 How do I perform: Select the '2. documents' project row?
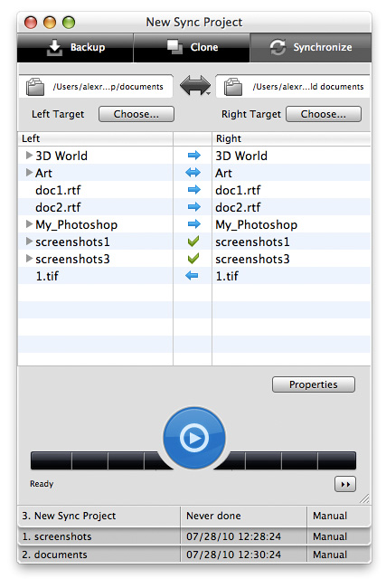tap(193, 555)
